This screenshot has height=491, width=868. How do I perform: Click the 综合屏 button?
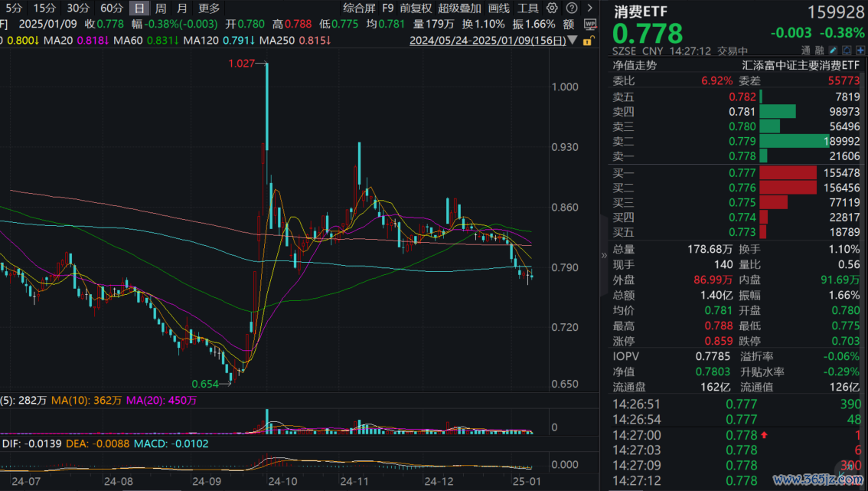pyautogui.click(x=359, y=8)
